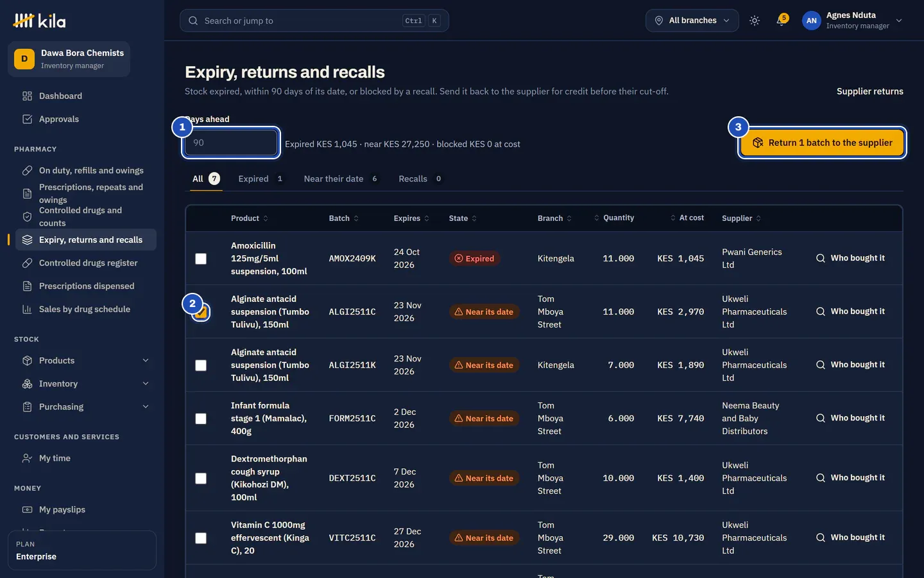Viewport: 924px width, 578px height.
Task: Focus the Days ahead input field
Action: 231,143
